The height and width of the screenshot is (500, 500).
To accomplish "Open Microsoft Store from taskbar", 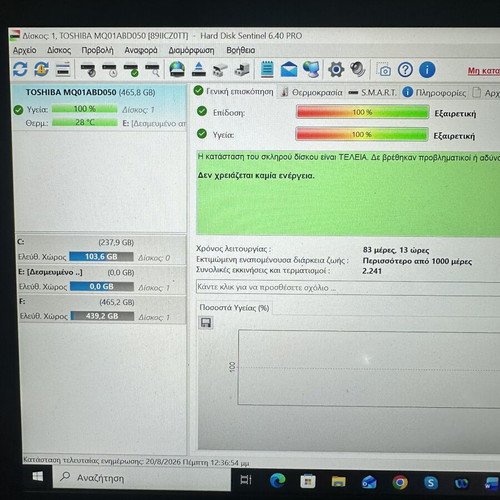I will click(308, 481).
